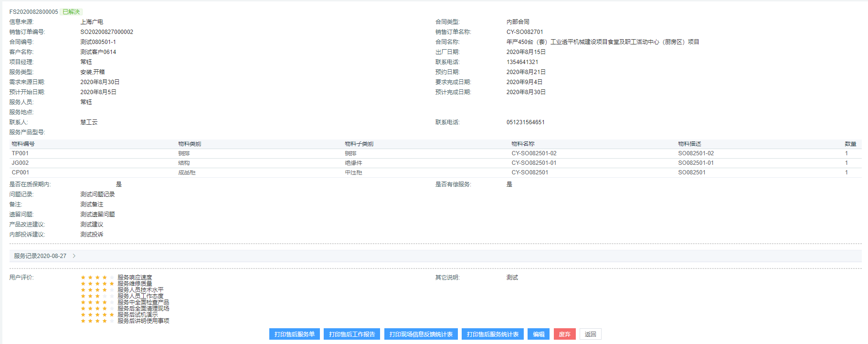Viewport: 868px width, 344px height.
Task: Click the red 废弃 discard button
Action: [x=564, y=334]
